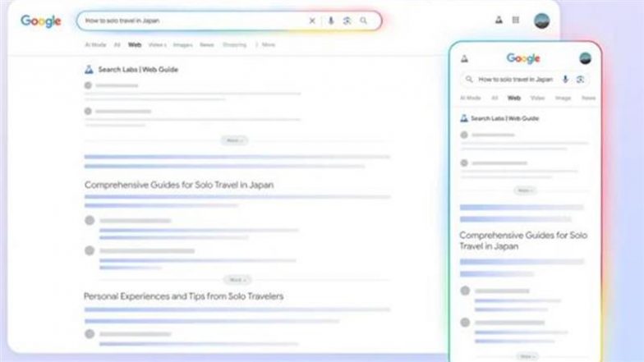Open the mobile account profile avatar
The width and height of the screenshot is (644, 362).
585,58
